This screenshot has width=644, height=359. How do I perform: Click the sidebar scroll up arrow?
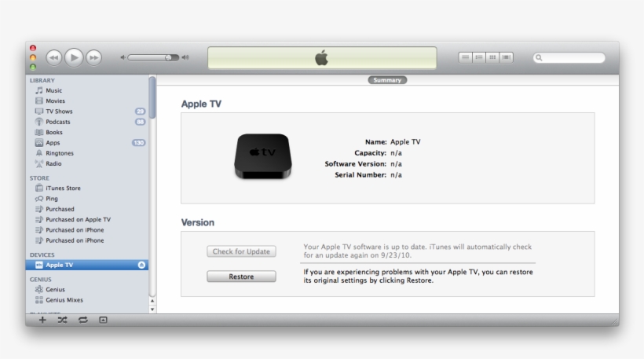coord(152,301)
